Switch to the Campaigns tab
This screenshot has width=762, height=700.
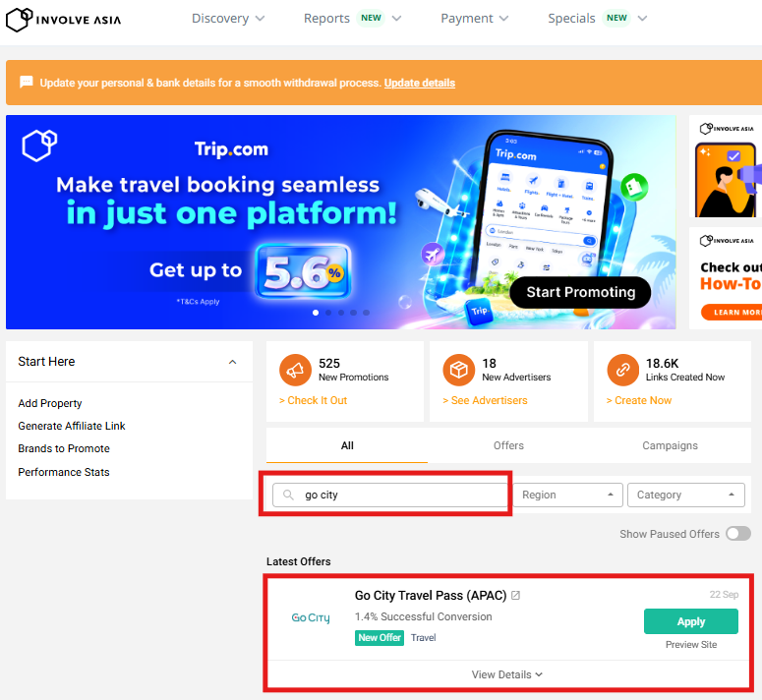(x=670, y=445)
